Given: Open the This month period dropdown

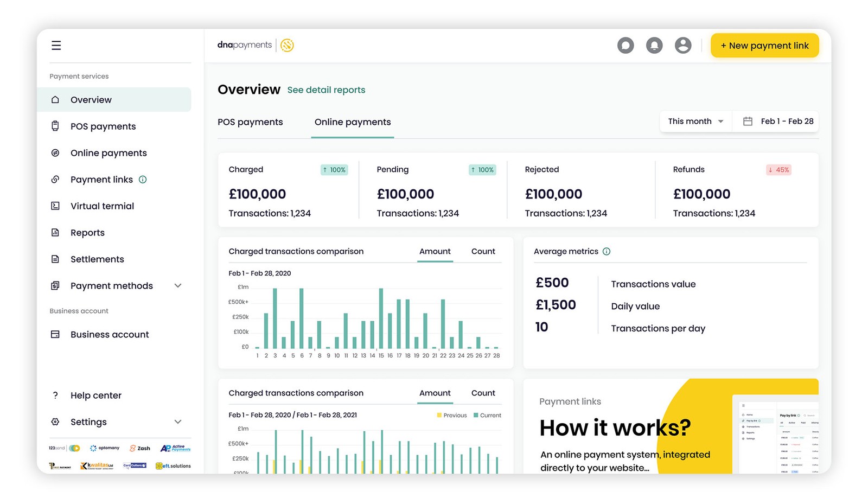Looking at the screenshot, I should coord(696,122).
